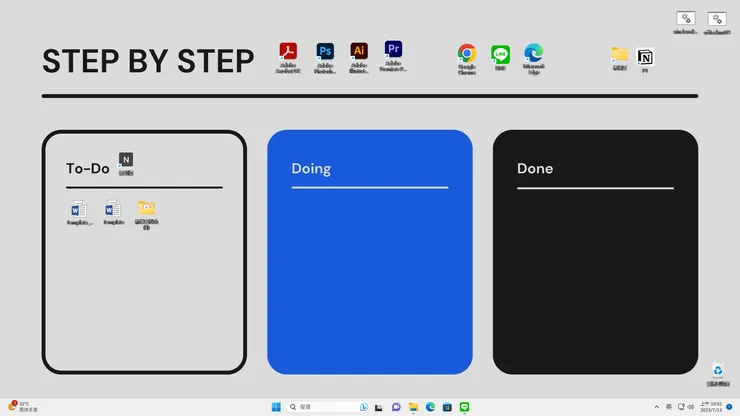740x416 pixels.
Task: Select the second Word document under To-Do
Action: [113, 212]
